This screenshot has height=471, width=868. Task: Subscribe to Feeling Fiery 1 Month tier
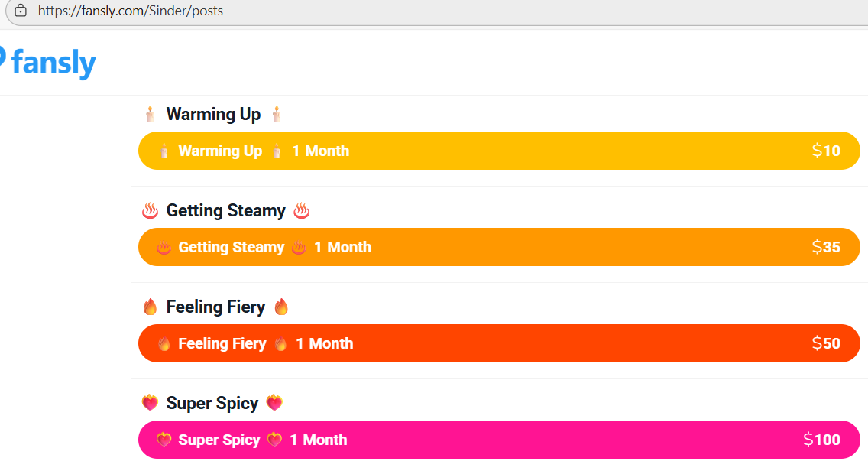pyautogui.click(x=499, y=343)
